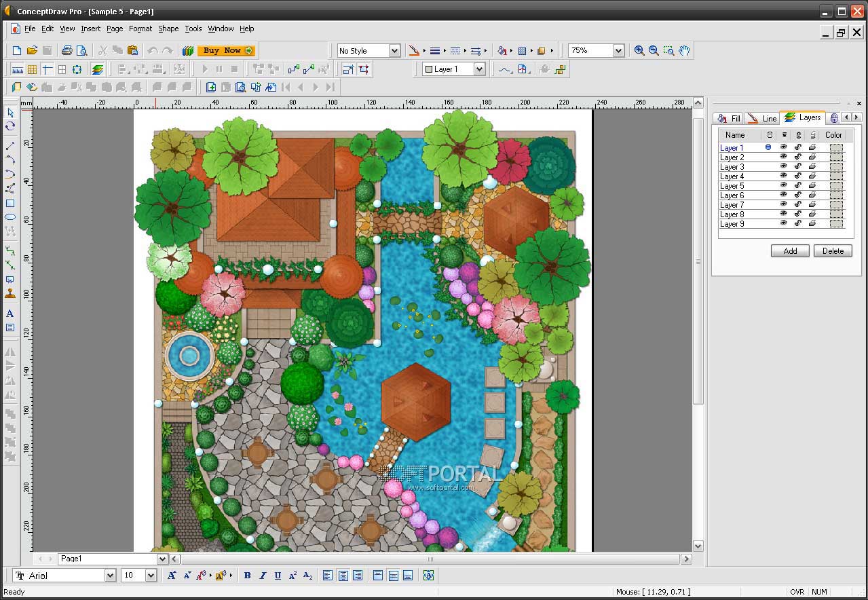Activate the Hand pan tool
The height and width of the screenshot is (600, 868).
coord(684,50)
